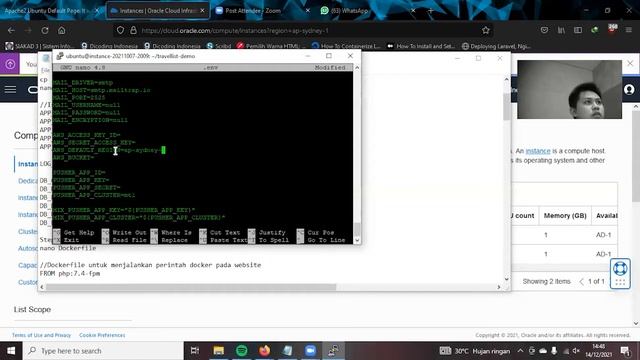Open Task View on the taskbar

tap(195, 351)
